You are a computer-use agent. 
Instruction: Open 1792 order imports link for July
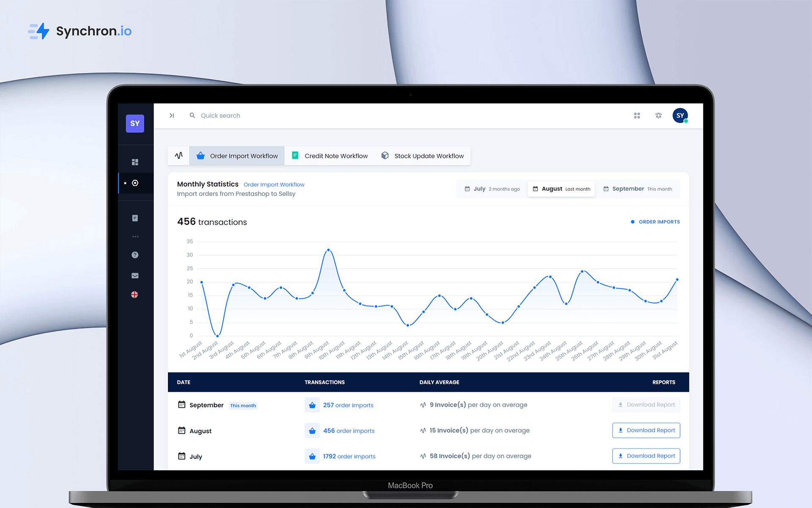(349, 456)
